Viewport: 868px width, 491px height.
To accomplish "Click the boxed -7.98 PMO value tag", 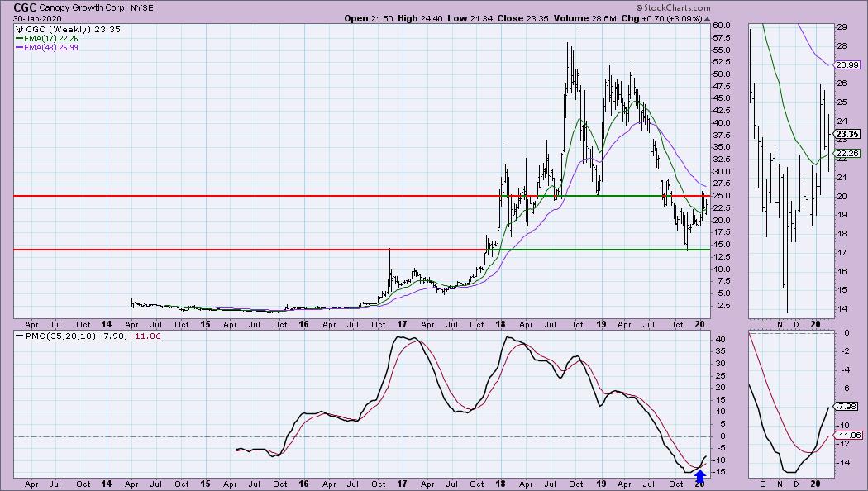I will click(x=847, y=407).
